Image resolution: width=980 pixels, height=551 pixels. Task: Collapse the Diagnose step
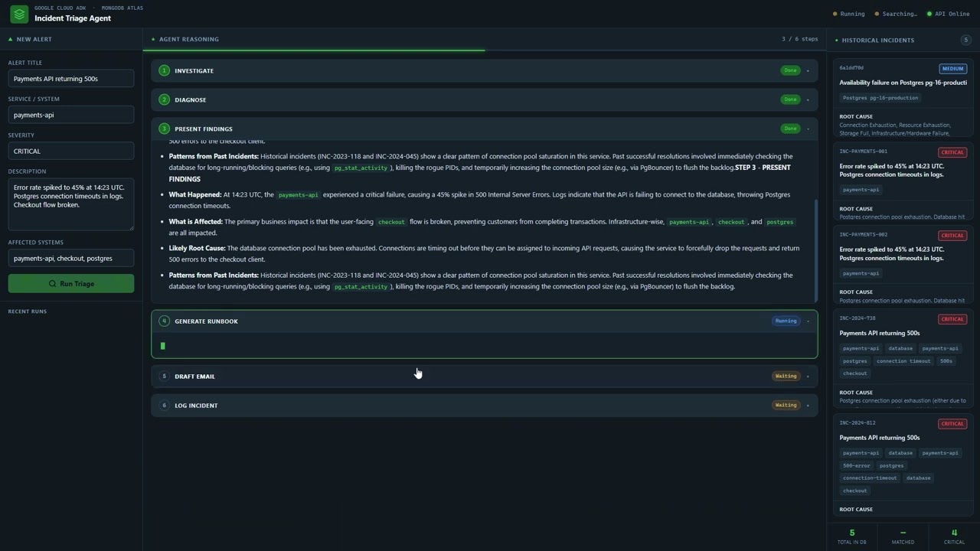808,99
